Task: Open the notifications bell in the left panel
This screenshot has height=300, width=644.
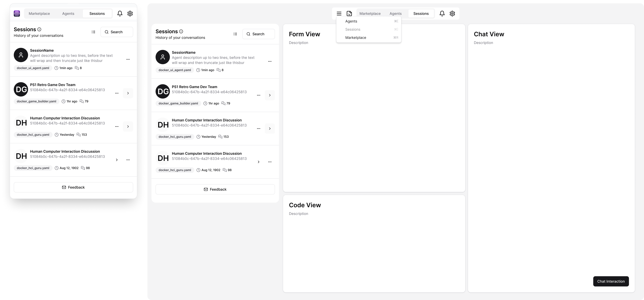Action: pyautogui.click(x=120, y=13)
